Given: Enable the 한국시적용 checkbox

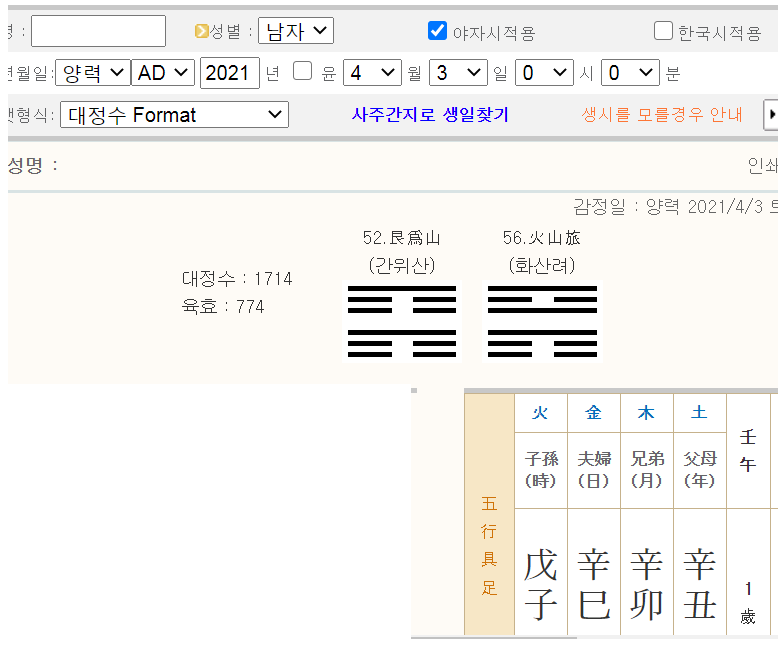Looking at the screenshot, I should pyautogui.click(x=663, y=31).
